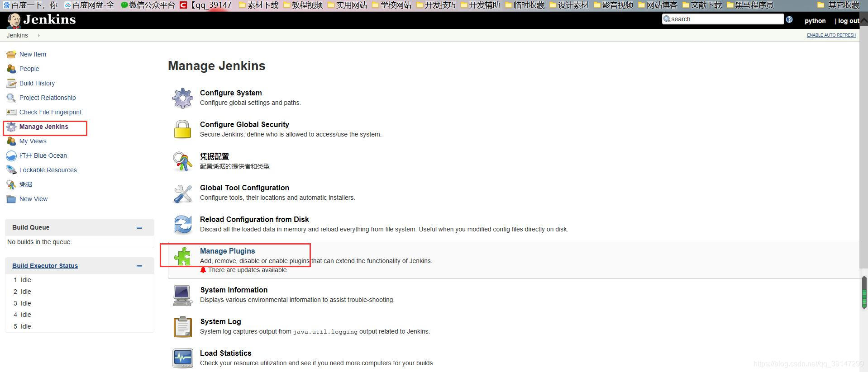This screenshot has height=372, width=868.
Task: Click the Manage Jenkins gear icon in sidebar
Action: click(x=11, y=127)
